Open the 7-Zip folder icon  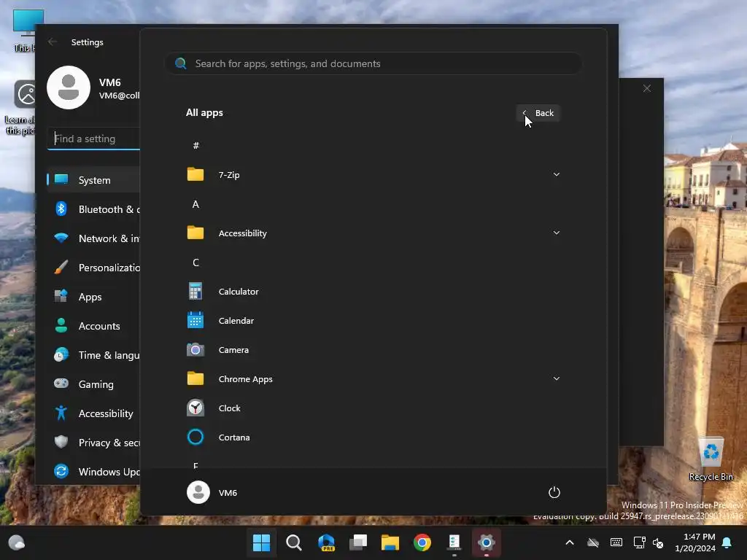[196, 175]
